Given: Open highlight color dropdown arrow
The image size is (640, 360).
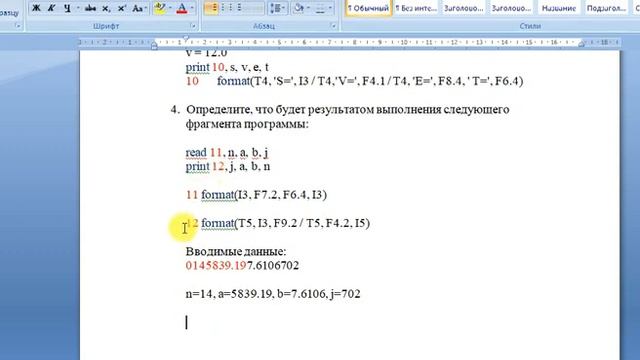Looking at the screenshot, I should [x=170, y=8].
